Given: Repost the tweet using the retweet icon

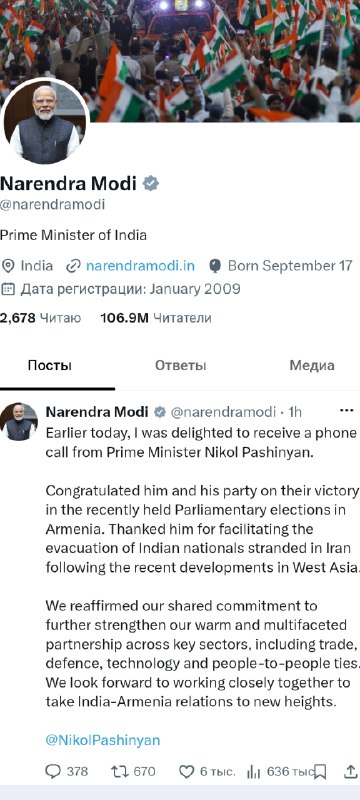Looking at the screenshot, I should point(119,771).
